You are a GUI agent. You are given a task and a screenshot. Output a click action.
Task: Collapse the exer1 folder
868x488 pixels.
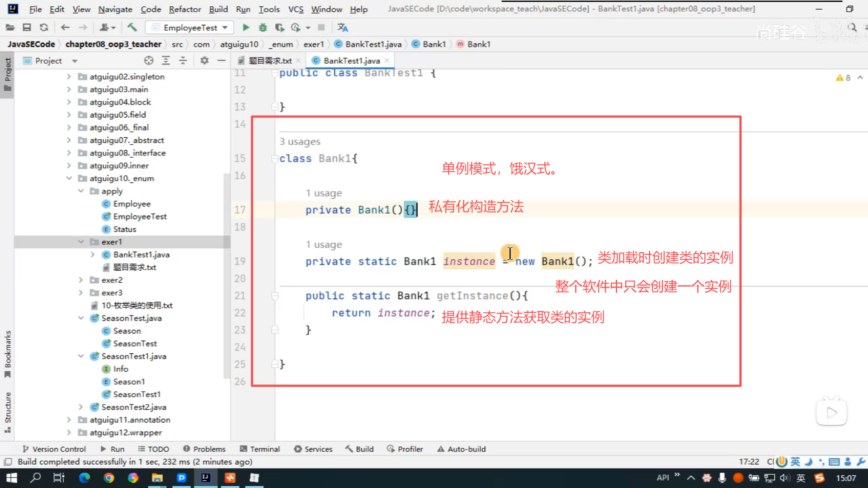[81, 242]
